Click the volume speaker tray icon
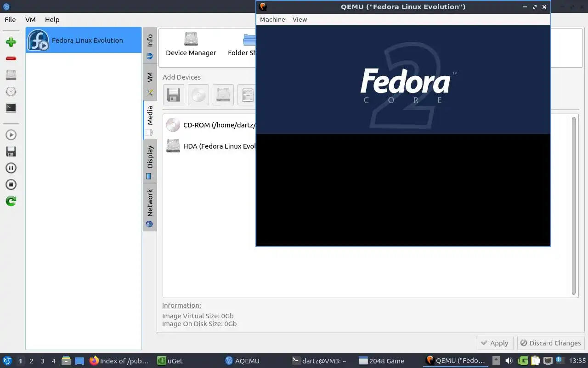 tap(509, 361)
